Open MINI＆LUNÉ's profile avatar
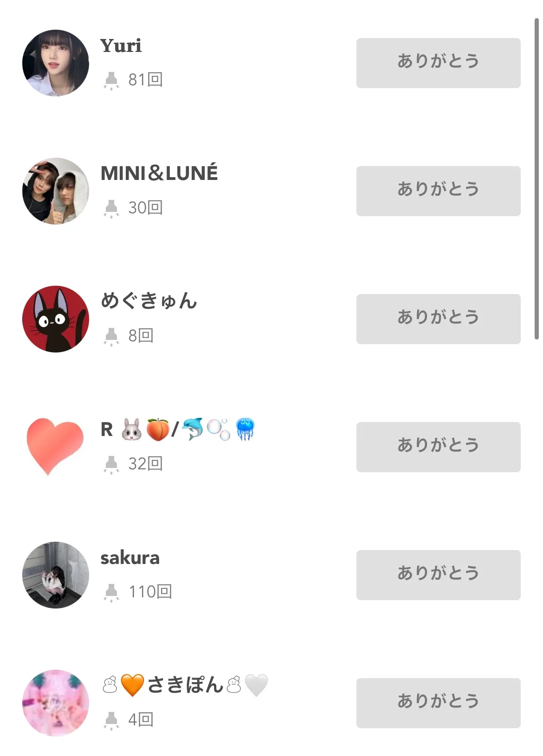Image resolution: width=543 pixels, height=756 pixels. [x=56, y=191]
